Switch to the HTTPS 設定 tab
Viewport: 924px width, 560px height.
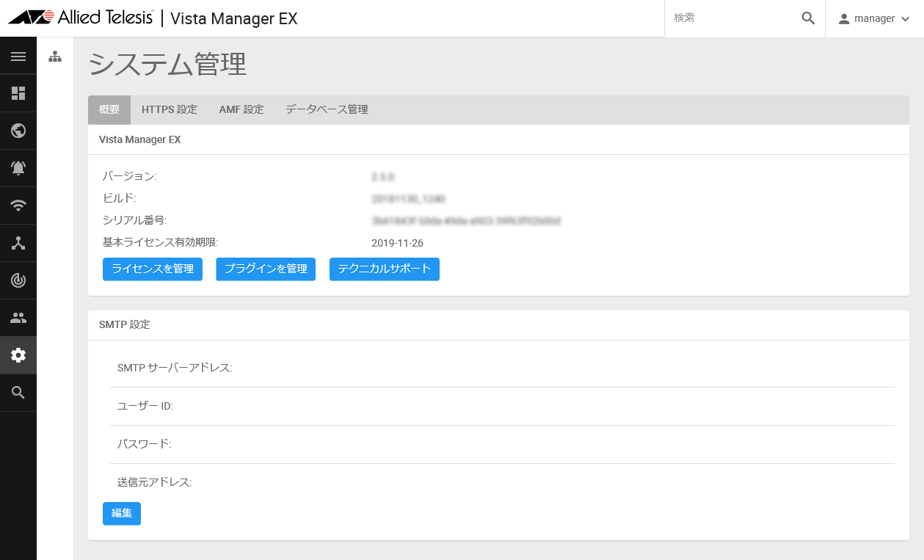170,110
